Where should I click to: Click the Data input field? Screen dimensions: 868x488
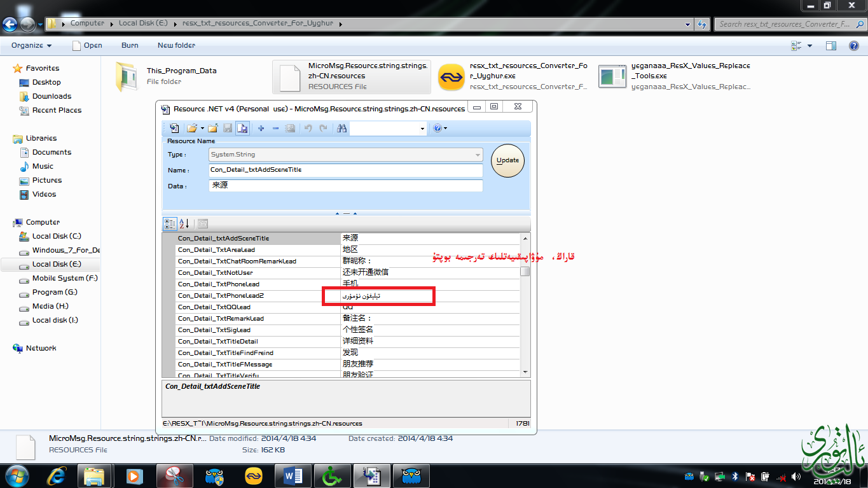[345, 186]
